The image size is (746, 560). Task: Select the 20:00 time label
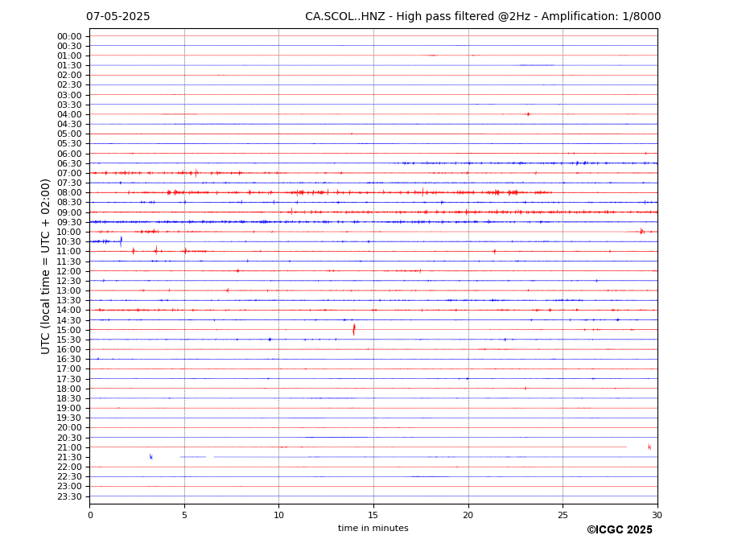pos(69,428)
